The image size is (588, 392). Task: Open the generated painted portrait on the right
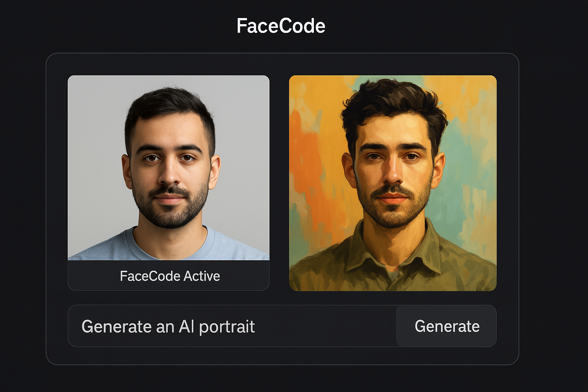393,183
